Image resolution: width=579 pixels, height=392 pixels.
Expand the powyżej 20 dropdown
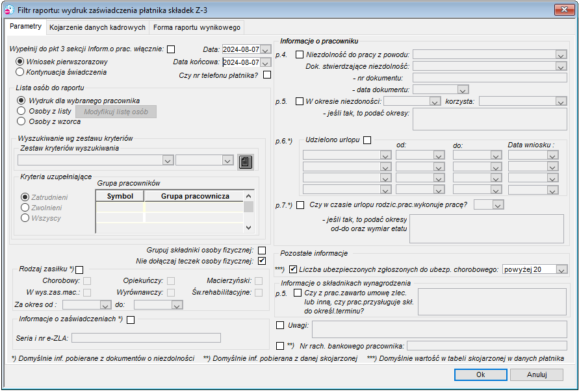point(561,269)
